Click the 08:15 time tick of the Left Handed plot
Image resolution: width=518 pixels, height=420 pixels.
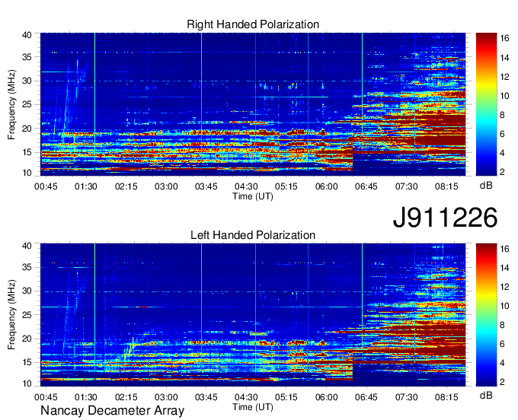tap(446, 397)
